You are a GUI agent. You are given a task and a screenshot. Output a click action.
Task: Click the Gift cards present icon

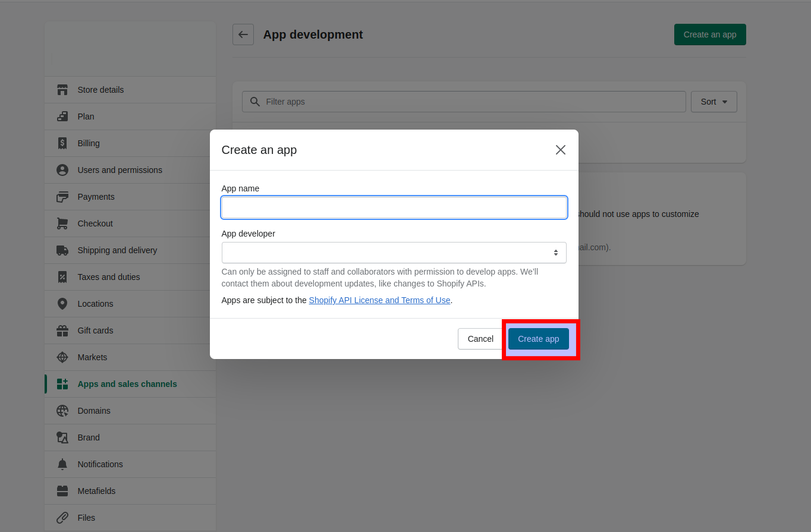click(x=62, y=330)
